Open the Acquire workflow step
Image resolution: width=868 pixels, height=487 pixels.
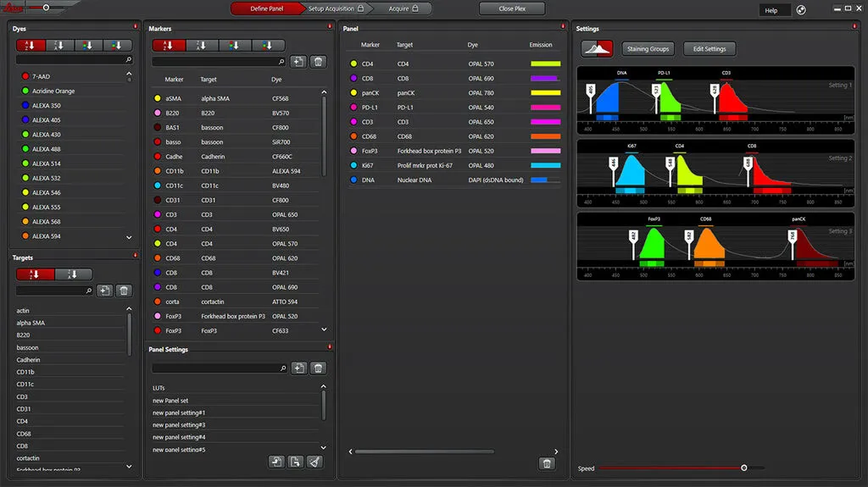pyautogui.click(x=402, y=8)
